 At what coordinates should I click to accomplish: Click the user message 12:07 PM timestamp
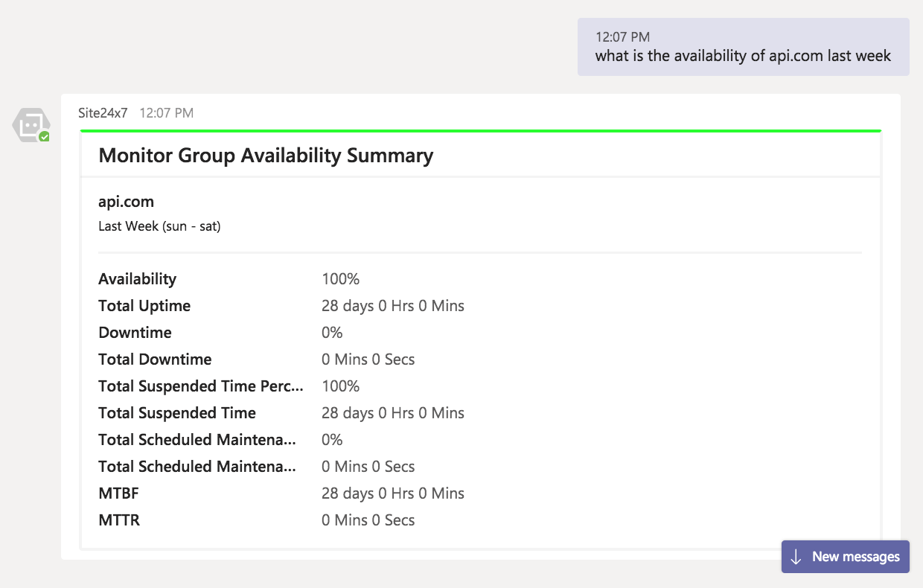(622, 36)
